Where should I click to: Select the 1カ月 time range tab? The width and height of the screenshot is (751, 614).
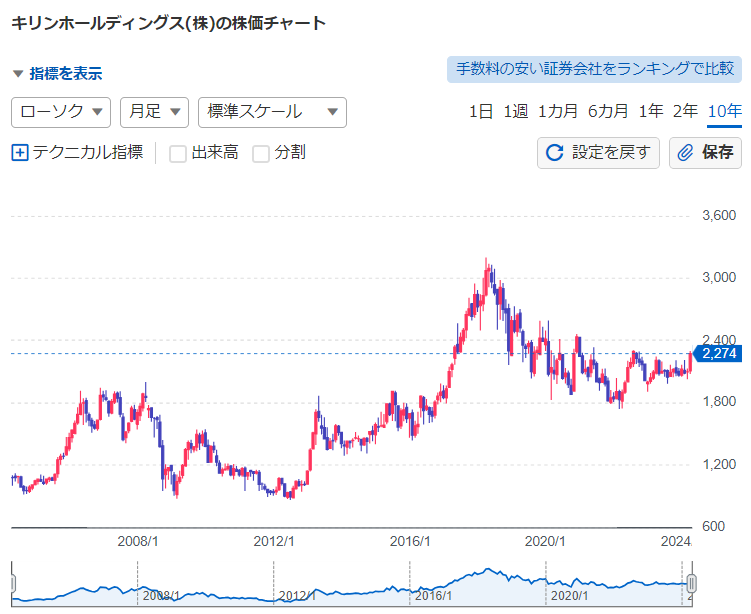[558, 112]
